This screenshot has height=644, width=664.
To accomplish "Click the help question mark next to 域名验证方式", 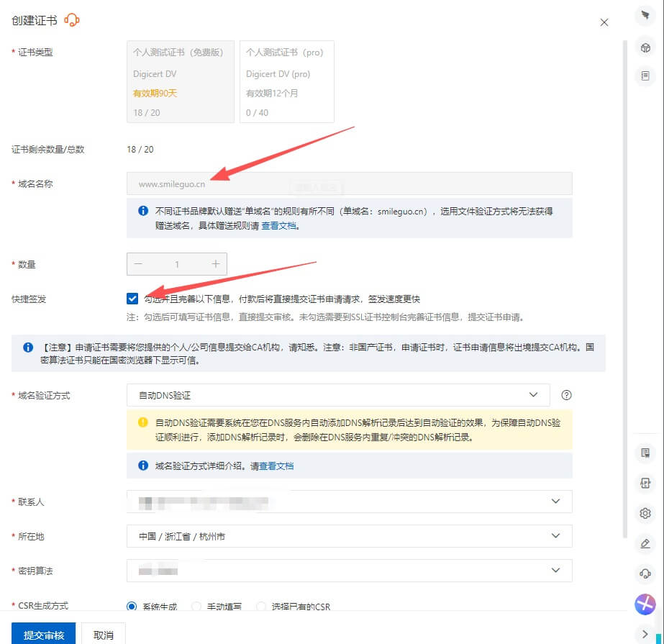I will point(566,395).
